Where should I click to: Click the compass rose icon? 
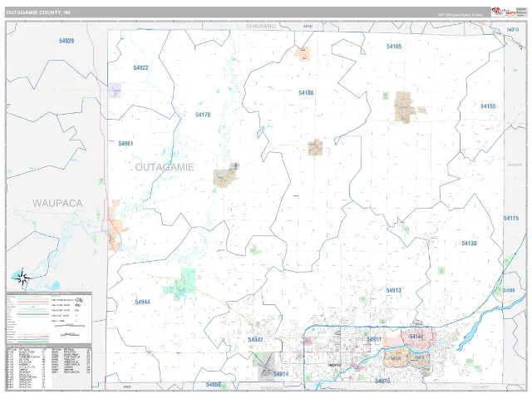(x=22, y=278)
